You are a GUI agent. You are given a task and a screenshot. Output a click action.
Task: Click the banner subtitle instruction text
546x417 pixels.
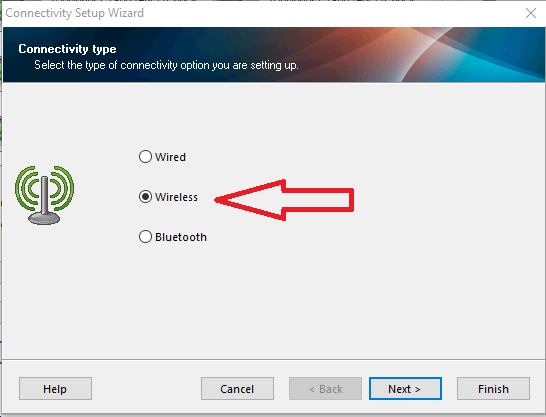point(166,65)
